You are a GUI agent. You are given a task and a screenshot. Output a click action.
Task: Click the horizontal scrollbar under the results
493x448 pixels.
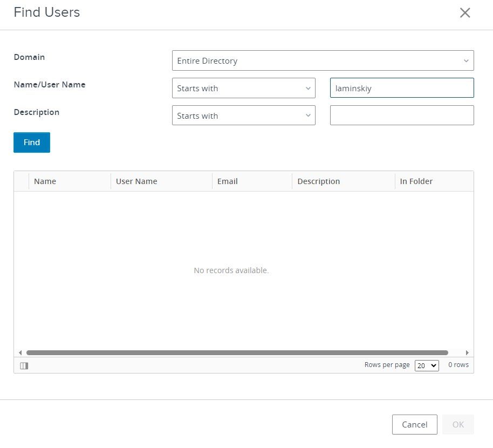(x=237, y=352)
